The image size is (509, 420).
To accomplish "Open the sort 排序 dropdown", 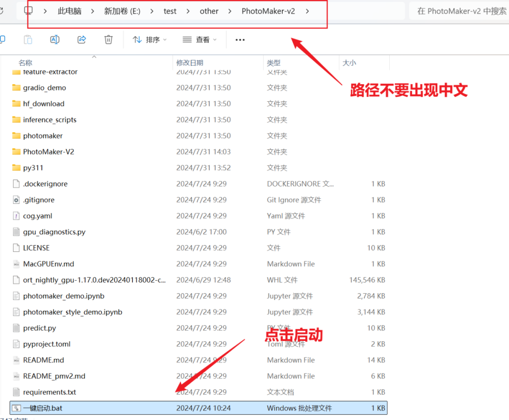I will 150,40.
